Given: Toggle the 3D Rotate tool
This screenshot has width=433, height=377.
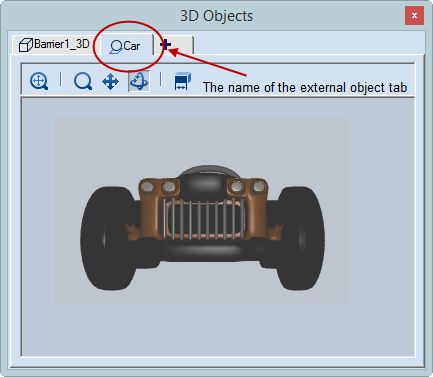Looking at the screenshot, I should [139, 81].
